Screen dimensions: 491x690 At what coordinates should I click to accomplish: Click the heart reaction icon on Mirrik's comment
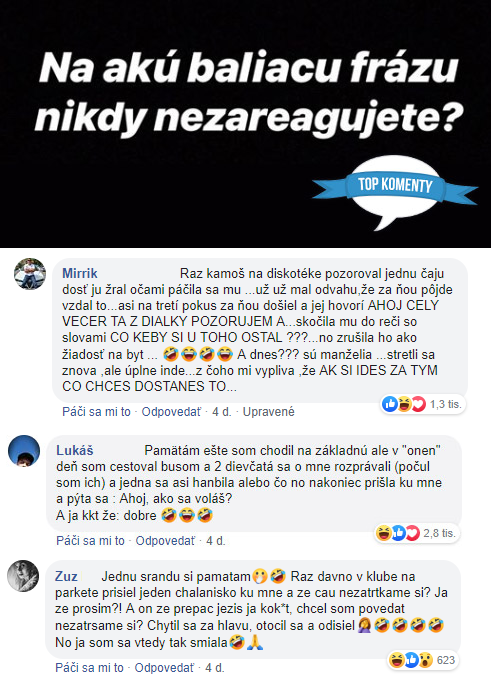click(418, 404)
